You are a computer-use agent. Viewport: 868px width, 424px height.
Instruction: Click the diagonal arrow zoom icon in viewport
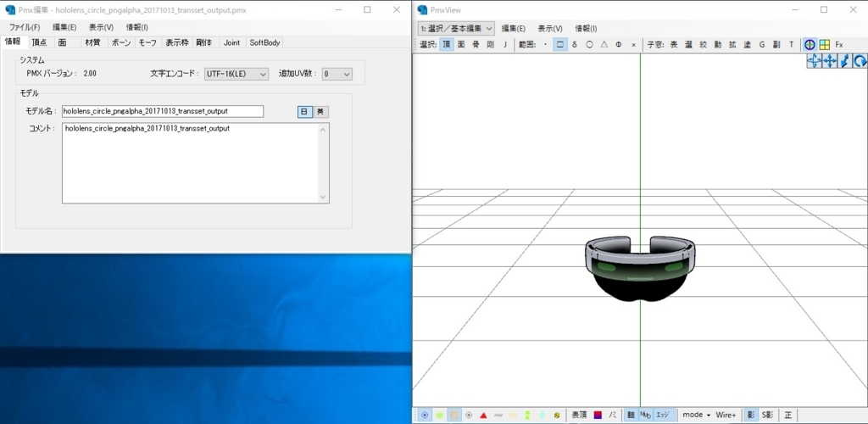tap(844, 61)
